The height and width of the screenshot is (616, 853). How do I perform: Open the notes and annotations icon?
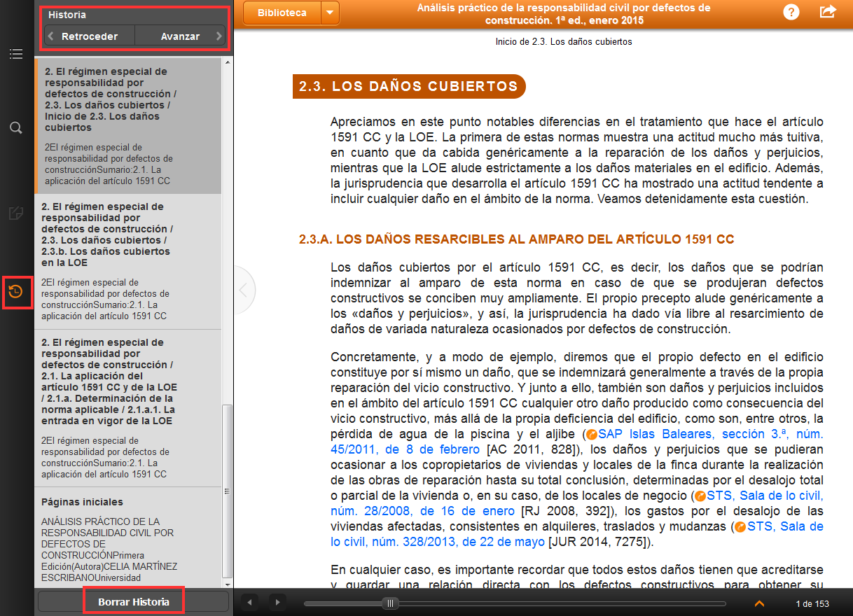(x=16, y=213)
